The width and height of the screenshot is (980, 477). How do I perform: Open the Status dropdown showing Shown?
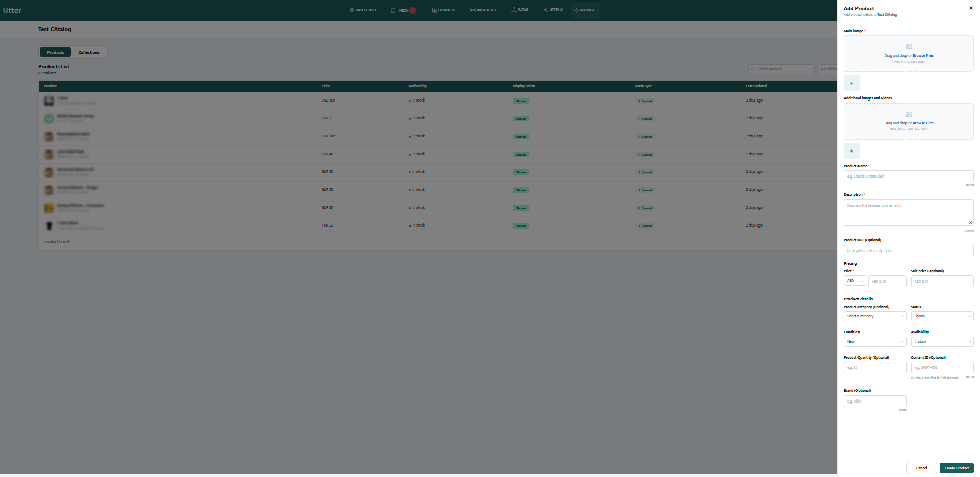942,316
